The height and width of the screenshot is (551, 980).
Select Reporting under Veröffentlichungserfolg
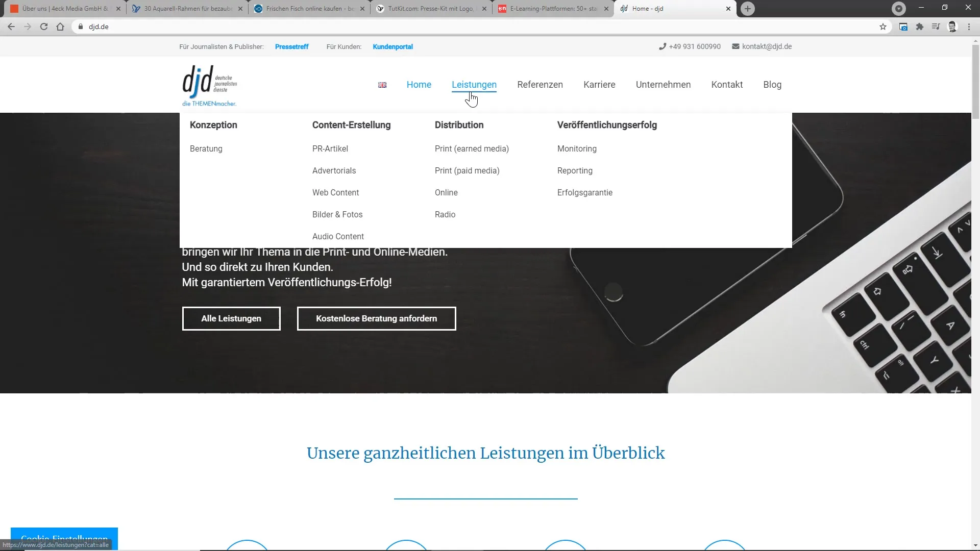[575, 170]
